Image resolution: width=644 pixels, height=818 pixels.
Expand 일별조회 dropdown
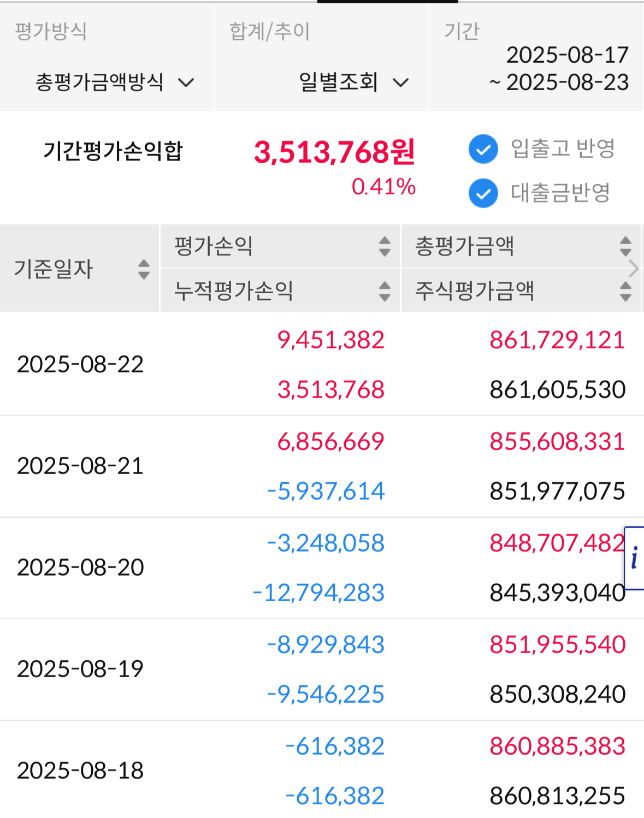pos(354,82)
